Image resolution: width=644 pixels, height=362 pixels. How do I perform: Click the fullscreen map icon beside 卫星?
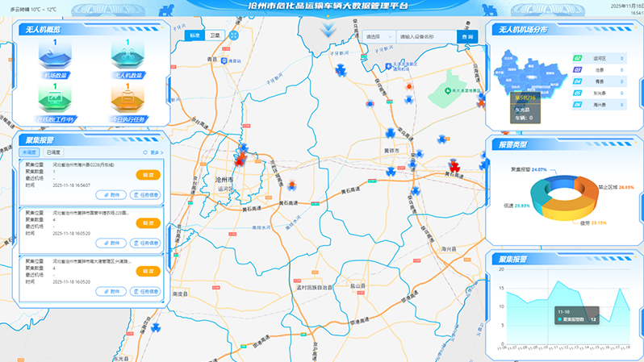[235, 36]
